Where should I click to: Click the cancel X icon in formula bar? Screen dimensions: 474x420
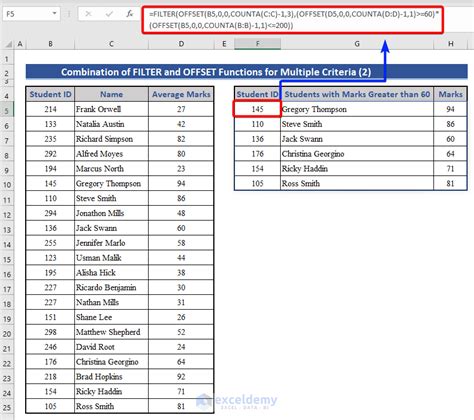(88, 14)
